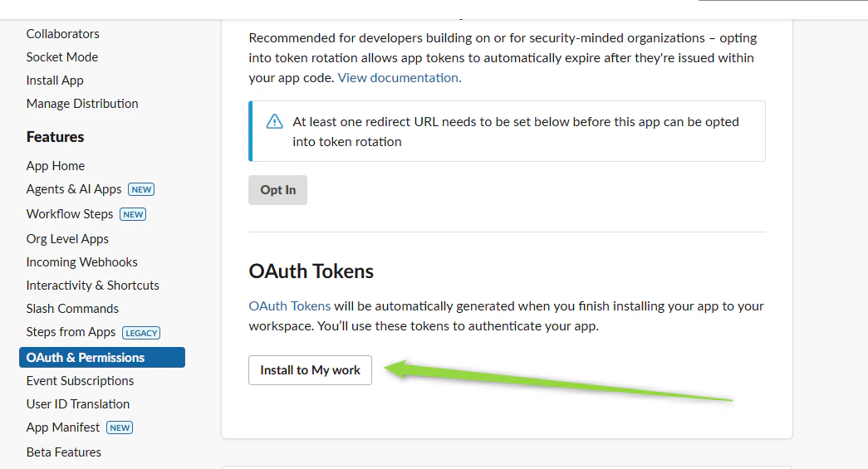Click the warning triangle icon in alert
Screen dimensions: 868x469
[275, 122]
